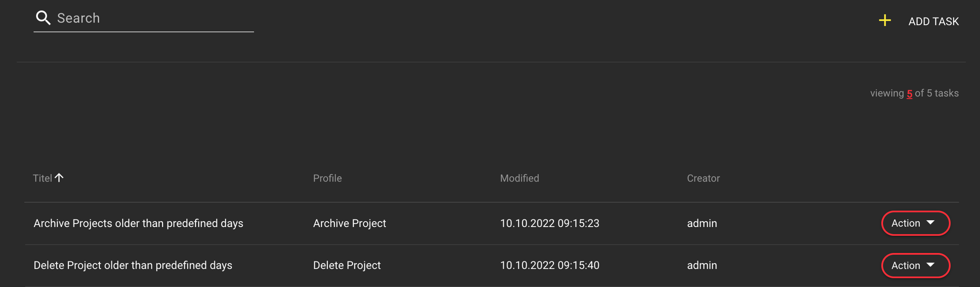Select the Archive Projects older than predefined days row
This screenshot has width=980, height=287.
tap(138, 224)
